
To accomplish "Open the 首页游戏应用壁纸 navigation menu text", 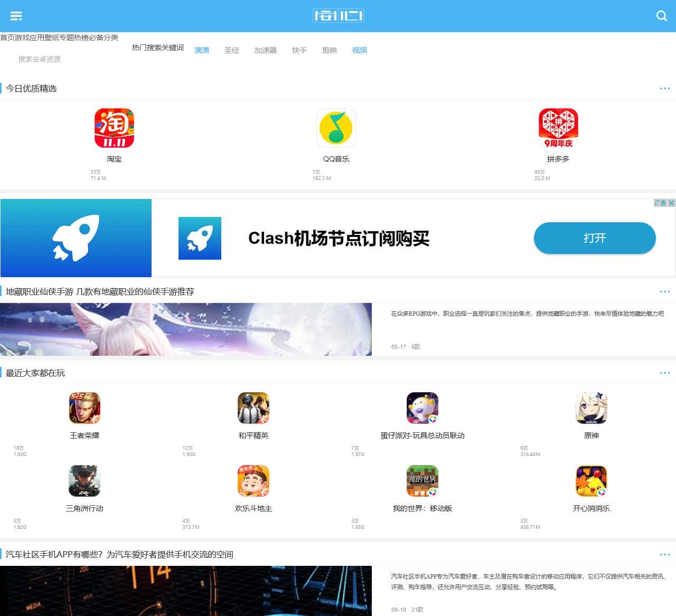I will 59,37.
